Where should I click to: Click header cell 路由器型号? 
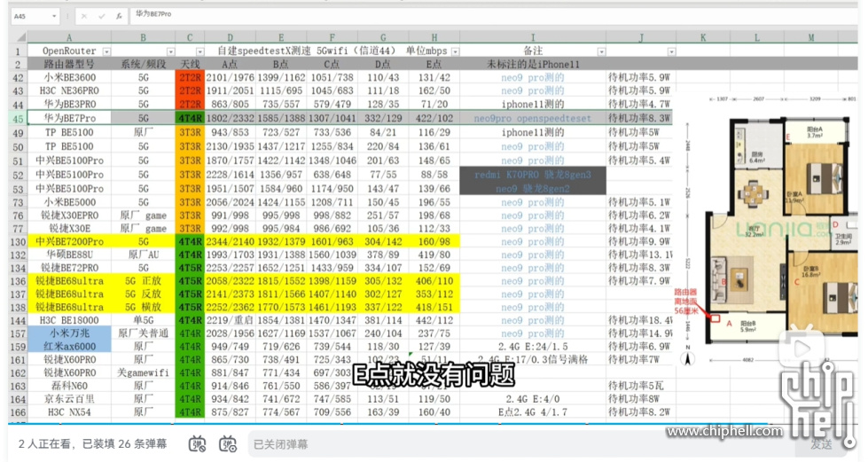pos(70,64)
